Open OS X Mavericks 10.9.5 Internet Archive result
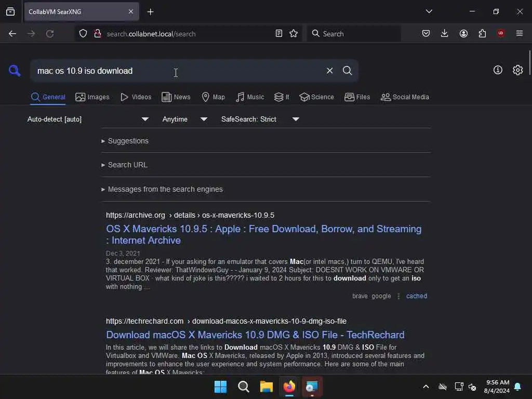This screenshot has height=399, width=532. pyautogui.click(x=263, y=234)
